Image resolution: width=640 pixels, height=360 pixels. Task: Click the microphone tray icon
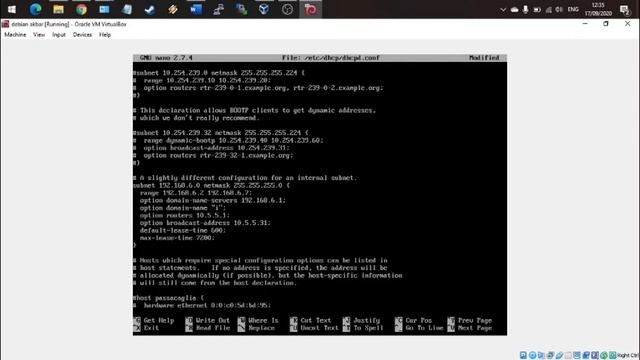pos(525,9)
